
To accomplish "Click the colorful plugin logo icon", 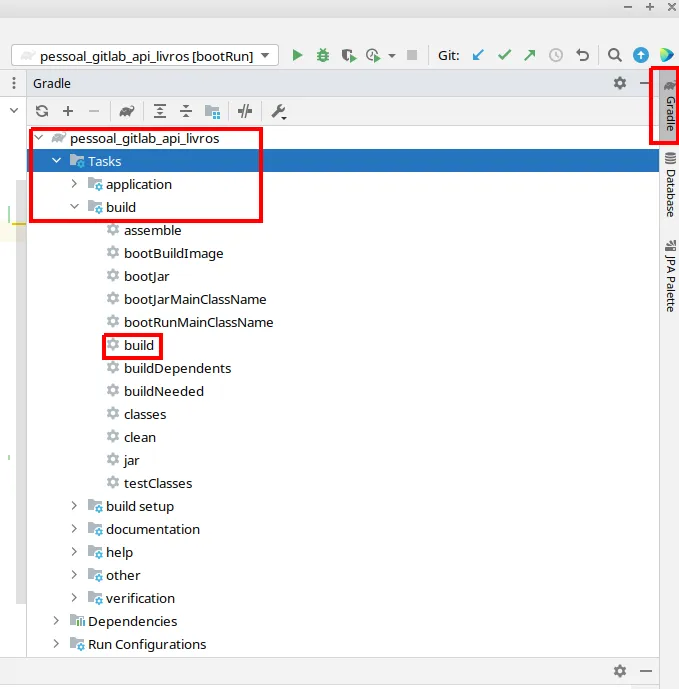I will pyautogui.click(x=667, y=55).
